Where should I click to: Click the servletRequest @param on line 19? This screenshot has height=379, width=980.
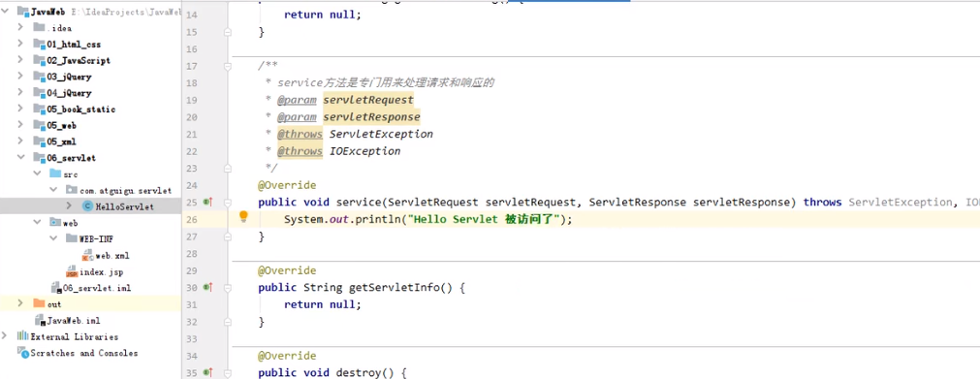368,100
